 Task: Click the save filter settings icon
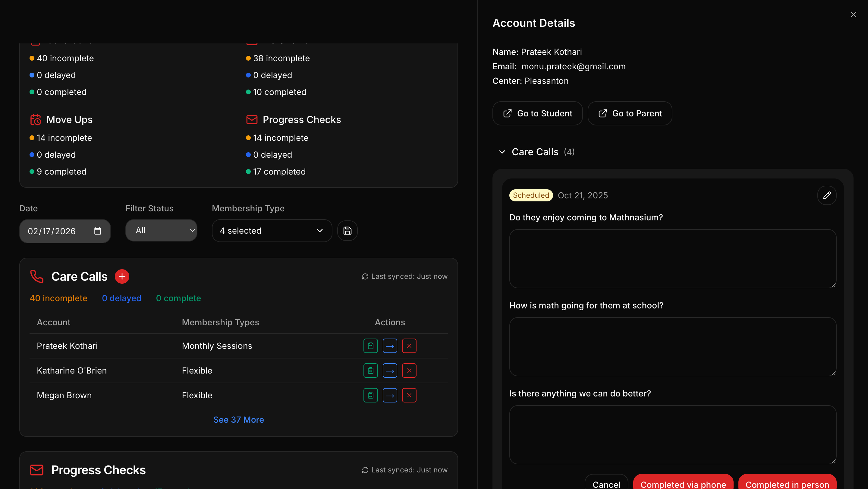[348, 231]
